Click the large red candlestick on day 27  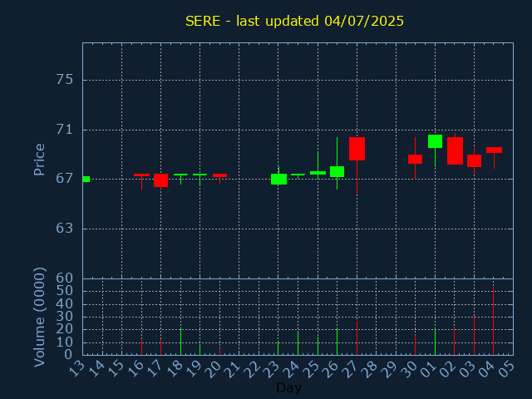pyautogui.click(x=357, y=149)
